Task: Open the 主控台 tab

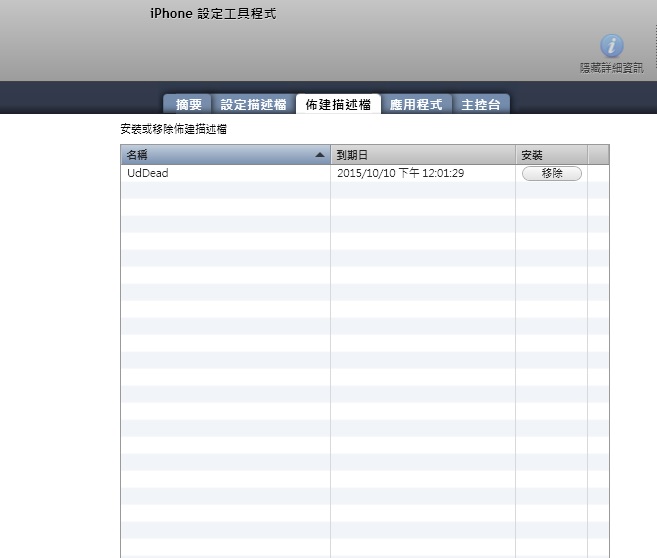Action: point(481,104)
